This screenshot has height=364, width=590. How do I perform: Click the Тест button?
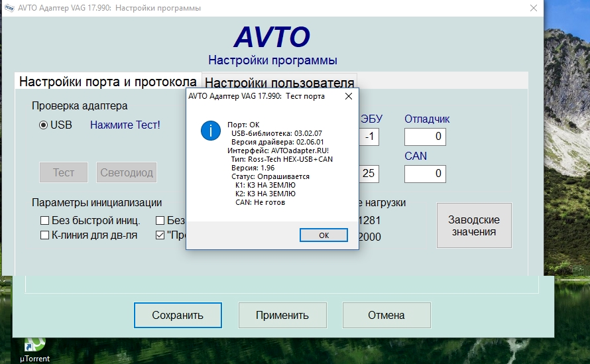point(64,172)
